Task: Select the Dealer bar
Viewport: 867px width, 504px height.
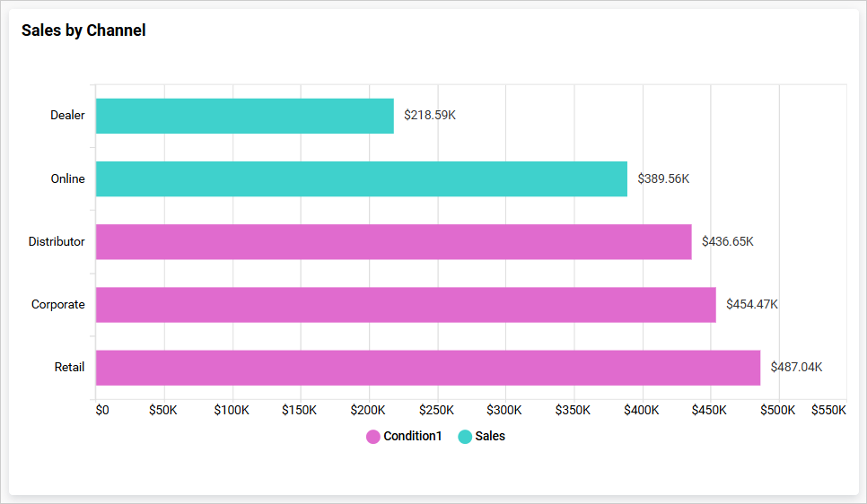Action: [x=244, y=116]
